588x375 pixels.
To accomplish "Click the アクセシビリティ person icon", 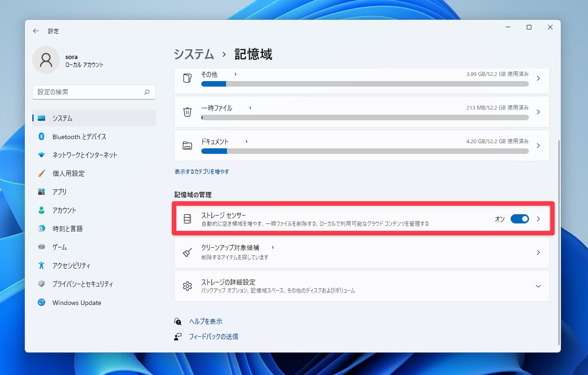I will point(41,266).
